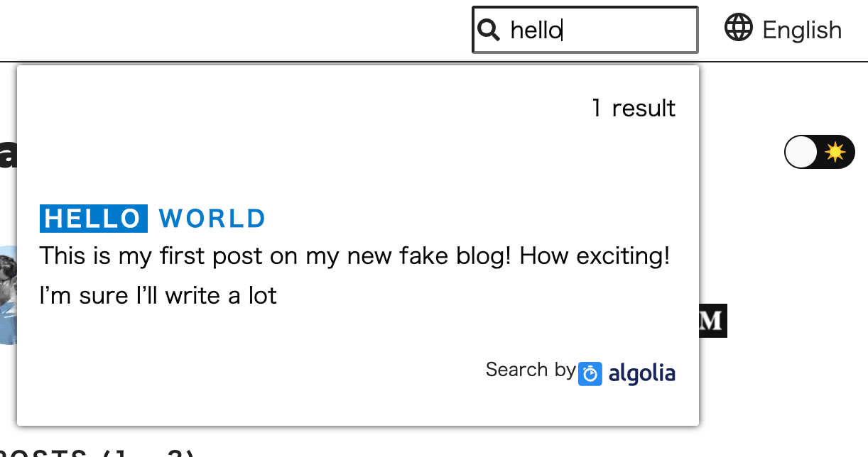Toggle dark mode with the theme switch
Image resolution: width=868 pixels, height=457 pixels.
click(819, 151)
